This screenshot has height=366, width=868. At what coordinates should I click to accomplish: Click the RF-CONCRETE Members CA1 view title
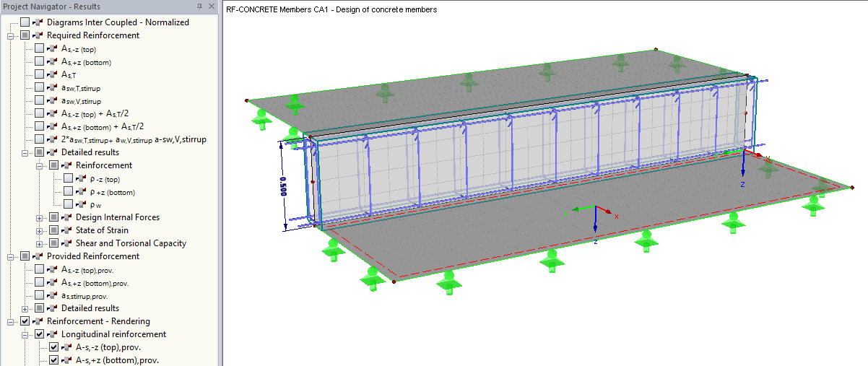pos(331,9)
